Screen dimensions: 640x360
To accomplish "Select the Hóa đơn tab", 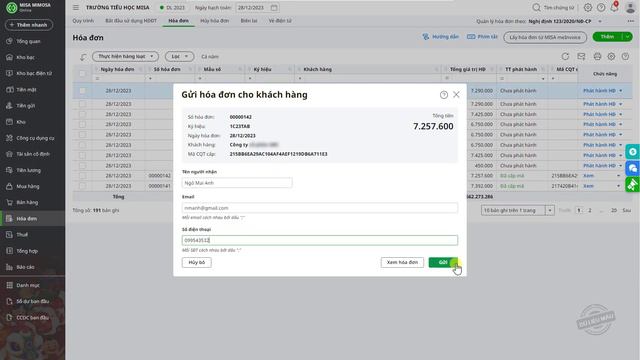I will pos(178,21).
